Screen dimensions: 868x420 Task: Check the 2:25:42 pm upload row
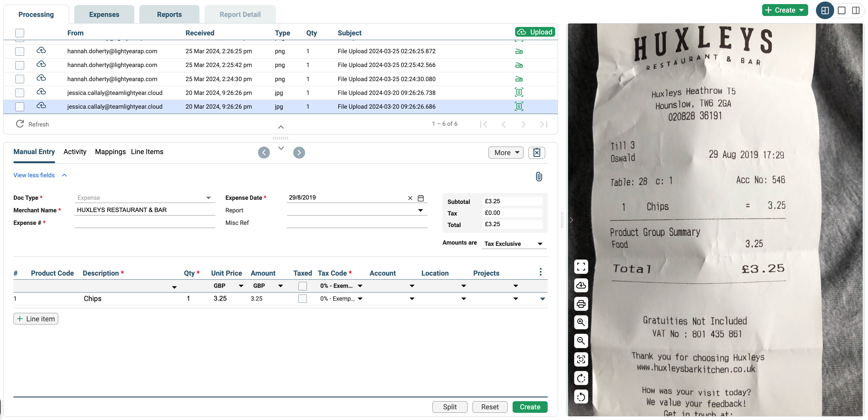[20, 65]
